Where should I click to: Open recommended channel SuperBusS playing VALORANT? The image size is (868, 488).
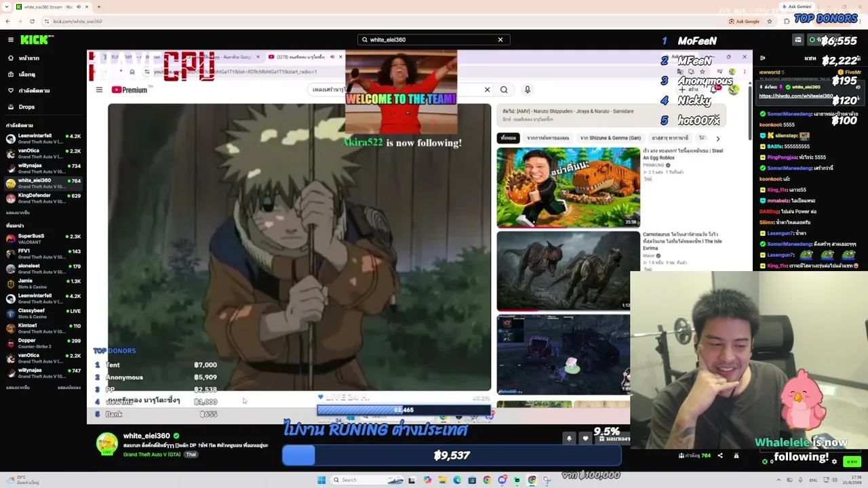(43, 239)
